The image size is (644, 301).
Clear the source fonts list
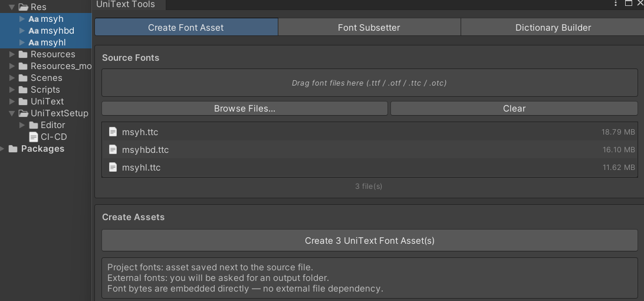pos(514,109)
